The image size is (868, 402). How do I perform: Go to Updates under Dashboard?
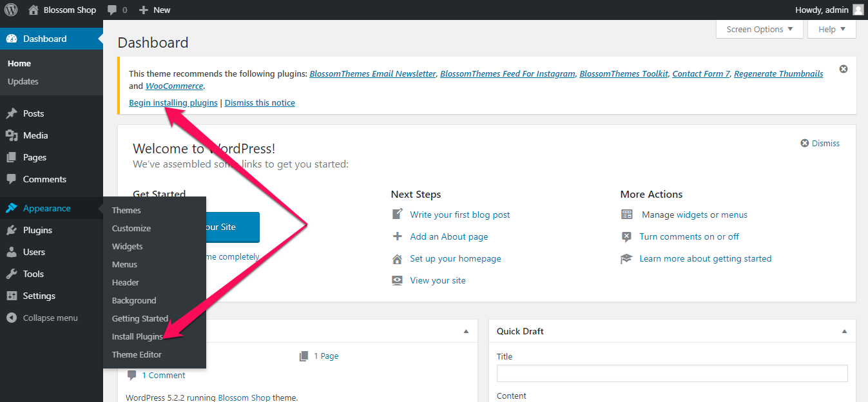[23, 81]
